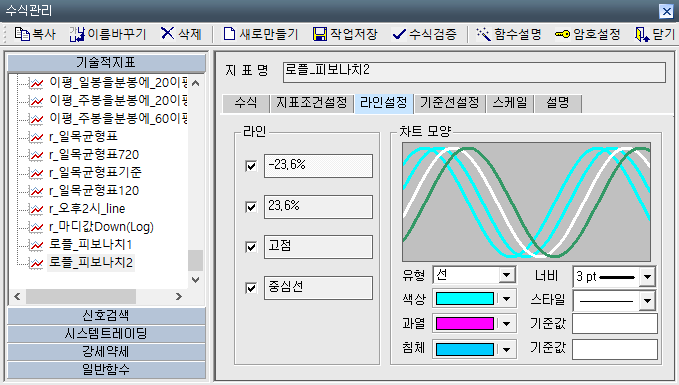Viewport: 679px width, 385px height.
Task: Open the 유형 line type dropdown
Action: pyautogui.click(x=506, y=275)
